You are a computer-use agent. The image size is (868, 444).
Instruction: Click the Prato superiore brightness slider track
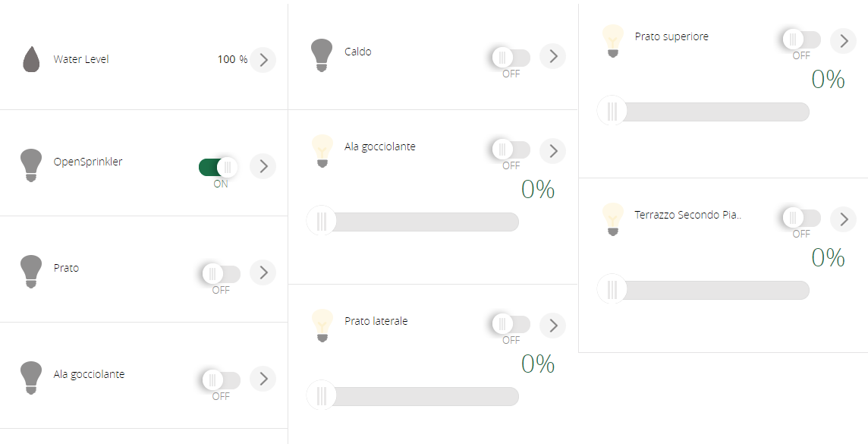703,112
